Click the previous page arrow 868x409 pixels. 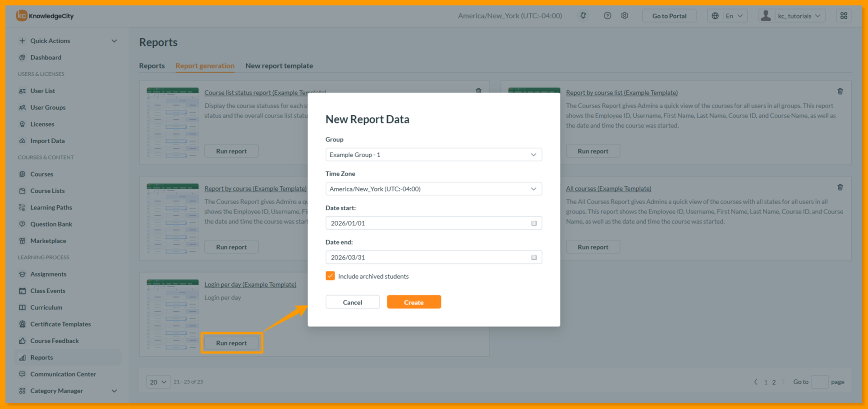(x=756, y=382)
